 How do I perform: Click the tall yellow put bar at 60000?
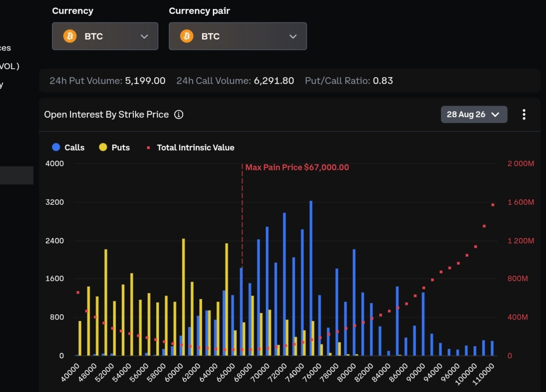(x=184, y=297)
